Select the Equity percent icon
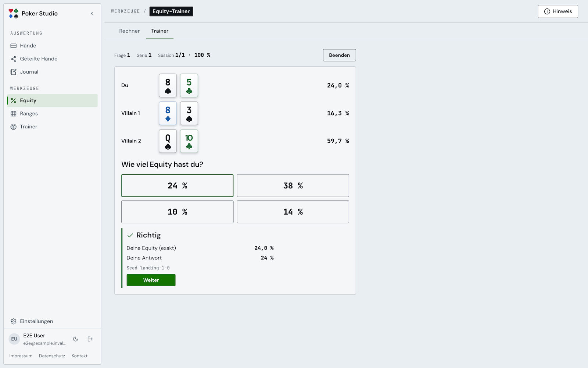Viewport: 588px width, 368px height. coord(14,100)
